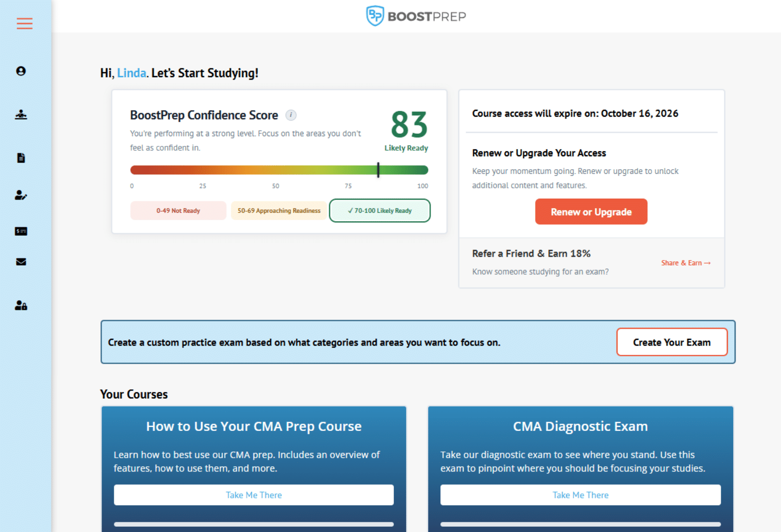Click the 50-69 Approaching Readiness badge
This screenshot has height=532, width=781.
(x=279, y=211)
